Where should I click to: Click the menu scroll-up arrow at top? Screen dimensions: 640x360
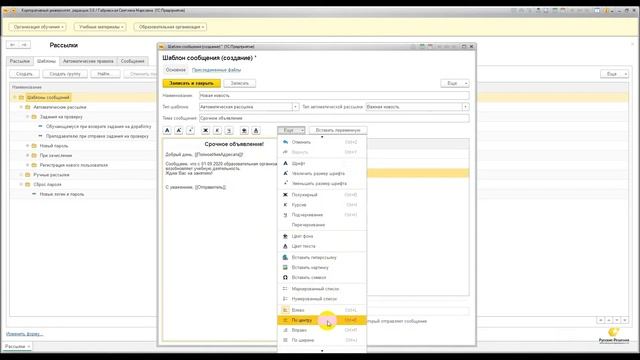click(322, 137)
